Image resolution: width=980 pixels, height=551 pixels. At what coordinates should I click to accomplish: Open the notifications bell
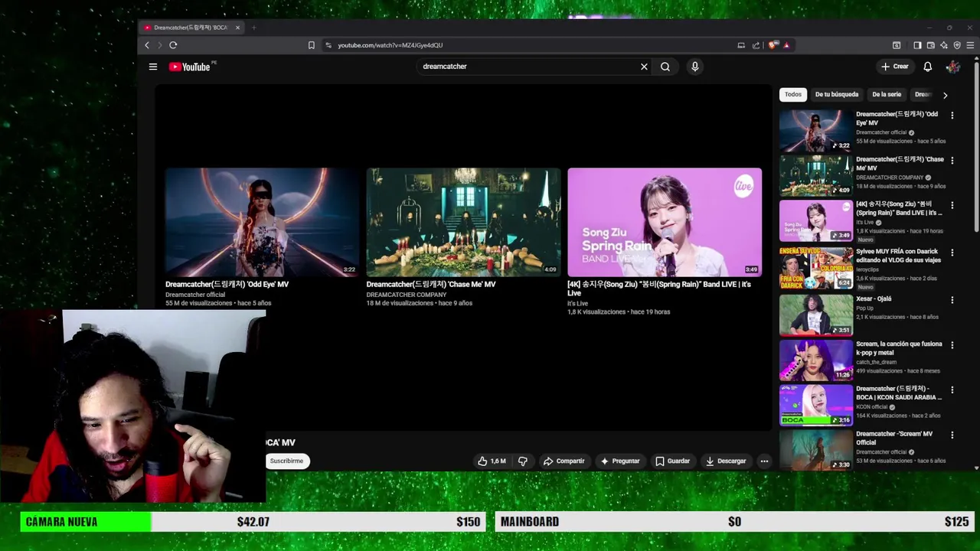927,67
